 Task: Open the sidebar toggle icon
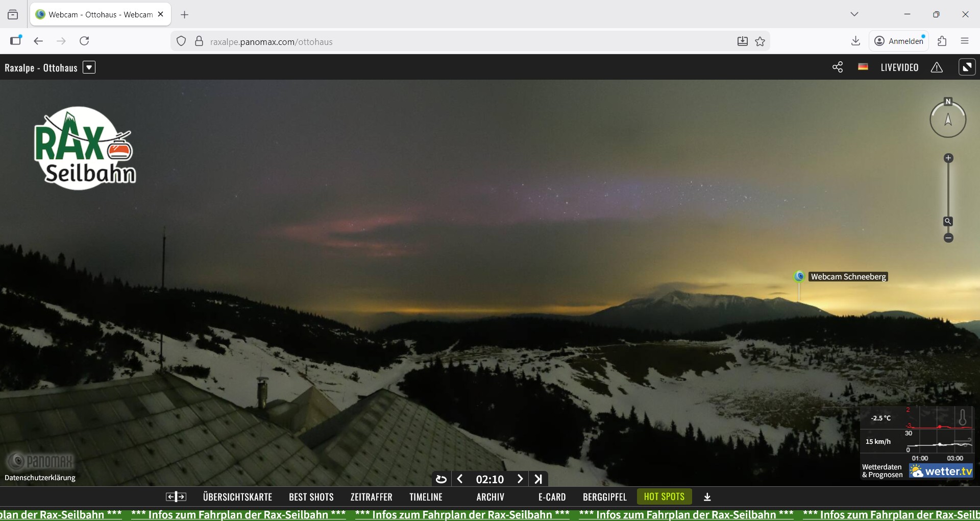coord(16,41)
